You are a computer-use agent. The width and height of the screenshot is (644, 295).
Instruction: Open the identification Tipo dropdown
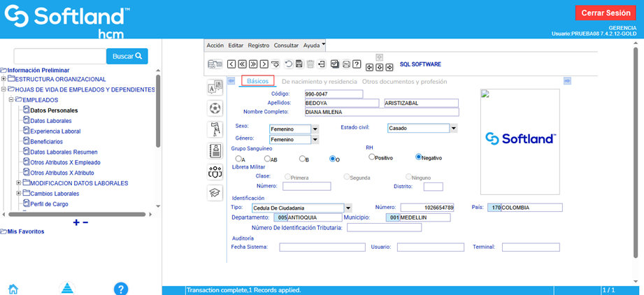(x=348, y=208)
